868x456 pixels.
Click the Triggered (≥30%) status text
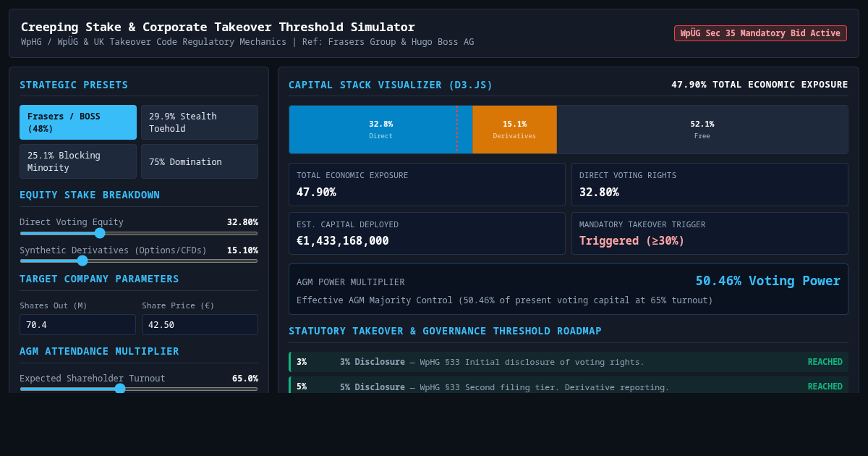point(631,241)
